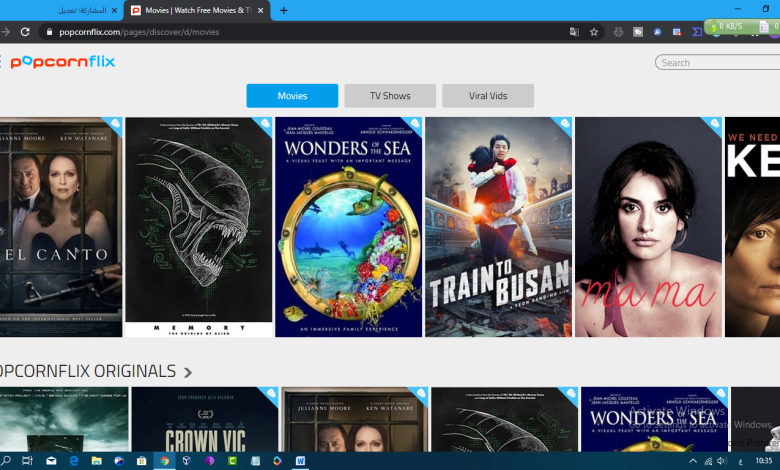Show hidden system tray icons
The width and height of the screenshot is (780, 470).
click(x=692, y=461)
